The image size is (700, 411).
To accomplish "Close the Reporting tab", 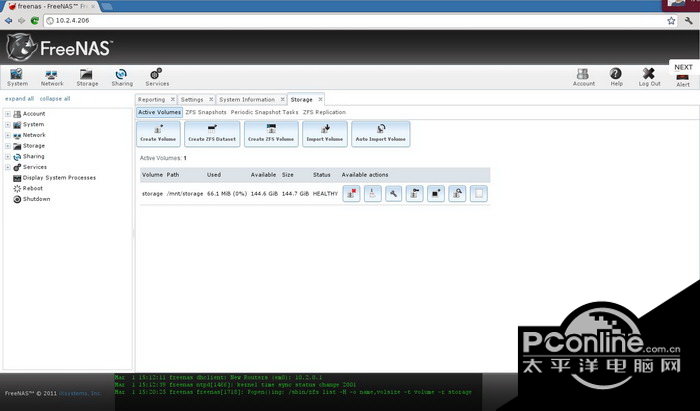I will (x=173, y=100).
